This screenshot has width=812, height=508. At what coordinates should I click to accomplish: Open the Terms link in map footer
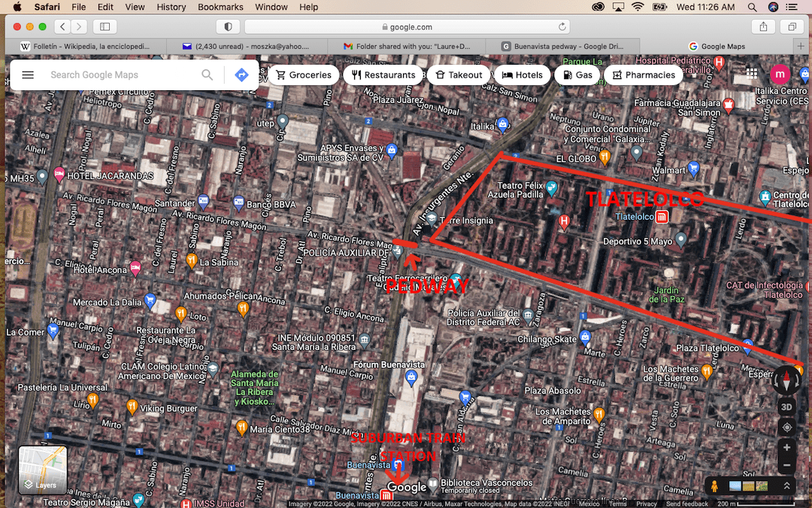(x=618, y=503)
